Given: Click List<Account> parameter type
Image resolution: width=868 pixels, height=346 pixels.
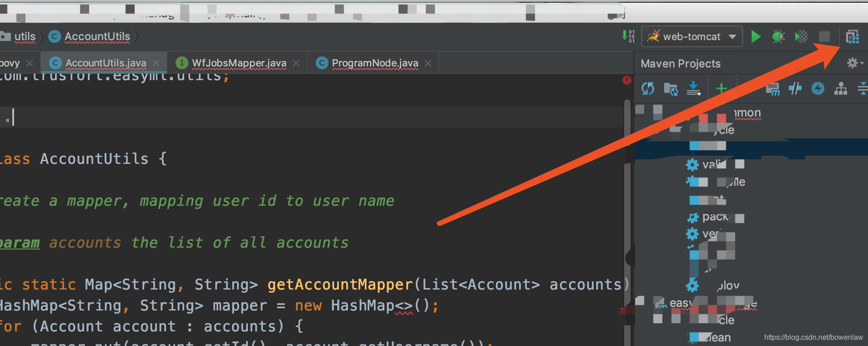Looking at the screenshot, I should (481, 285).
